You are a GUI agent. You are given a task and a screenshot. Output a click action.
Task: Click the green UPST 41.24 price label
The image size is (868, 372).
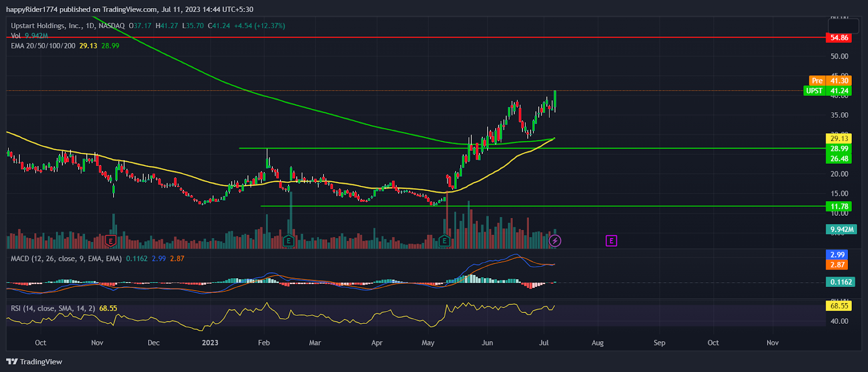pos(827,91)
